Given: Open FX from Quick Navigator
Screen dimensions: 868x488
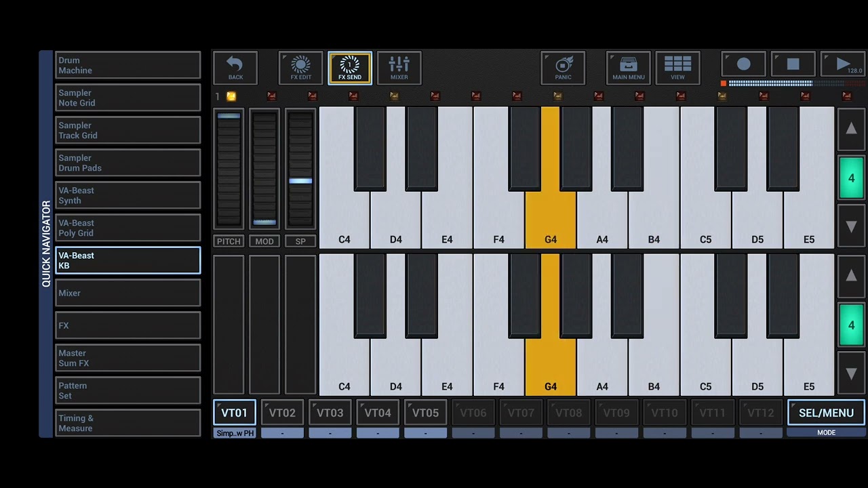Looking at the screenshot, I should 128,325.
